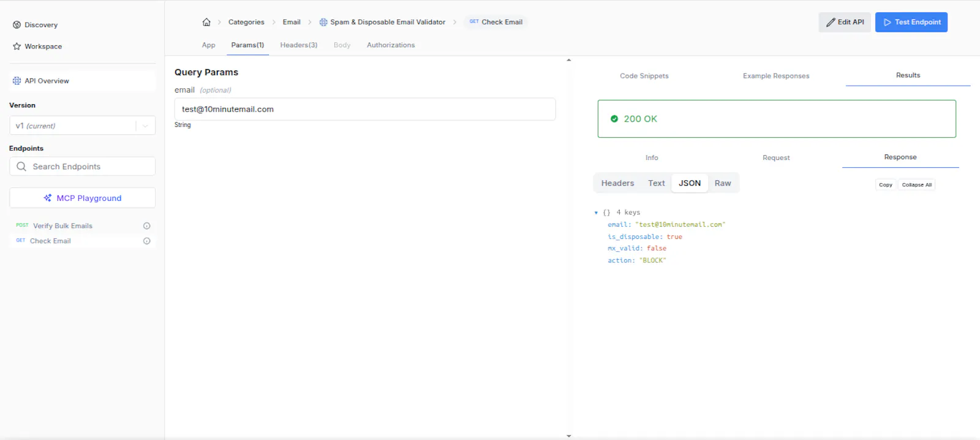
Task: Click the Test Endpoint button
Action: coord(911,22)
